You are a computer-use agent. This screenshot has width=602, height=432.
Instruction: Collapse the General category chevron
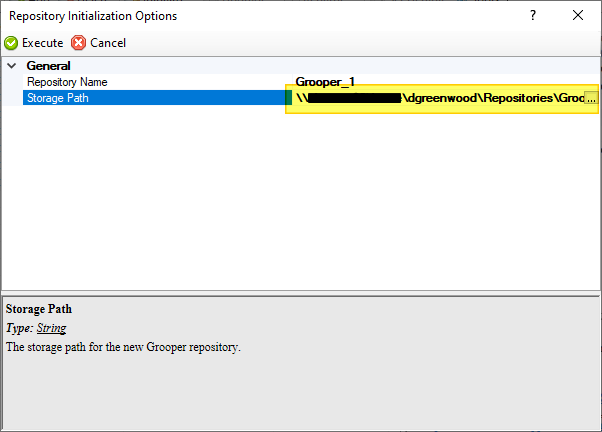[12, 66]
